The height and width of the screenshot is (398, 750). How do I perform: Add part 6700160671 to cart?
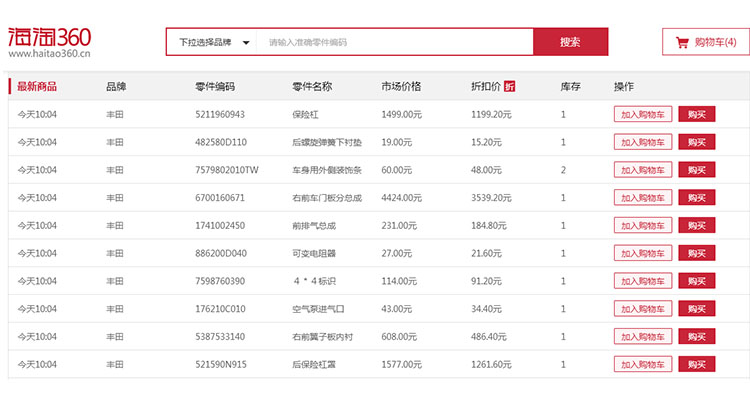[x=643, y=198]
